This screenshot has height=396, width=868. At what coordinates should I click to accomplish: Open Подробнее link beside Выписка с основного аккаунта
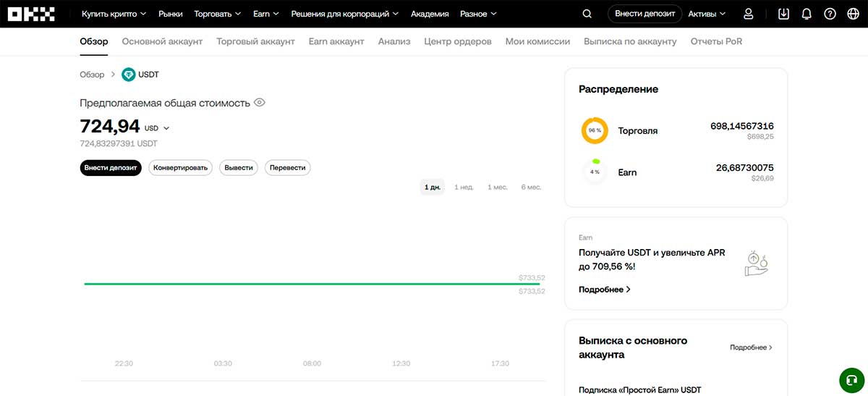(752, 347)
